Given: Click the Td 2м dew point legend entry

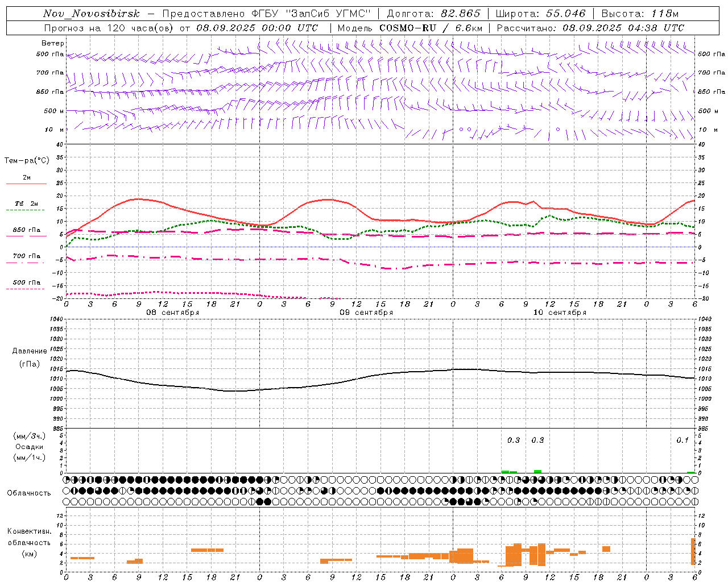Looking at the screenshot, I should (27, 203).
